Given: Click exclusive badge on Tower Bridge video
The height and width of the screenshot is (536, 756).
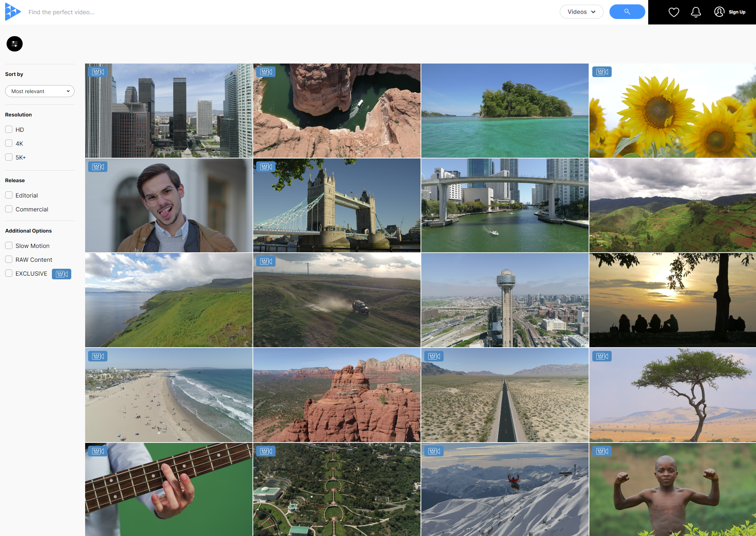Looking at the screenshot, I should [x=266, y=167].
